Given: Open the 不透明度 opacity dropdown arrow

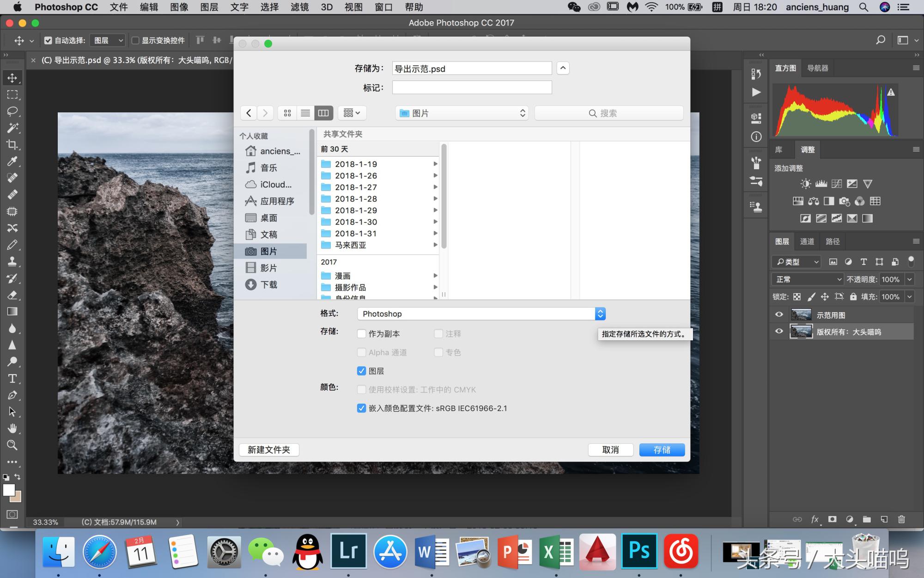Looking at the screenshot, I should (909, 279).
